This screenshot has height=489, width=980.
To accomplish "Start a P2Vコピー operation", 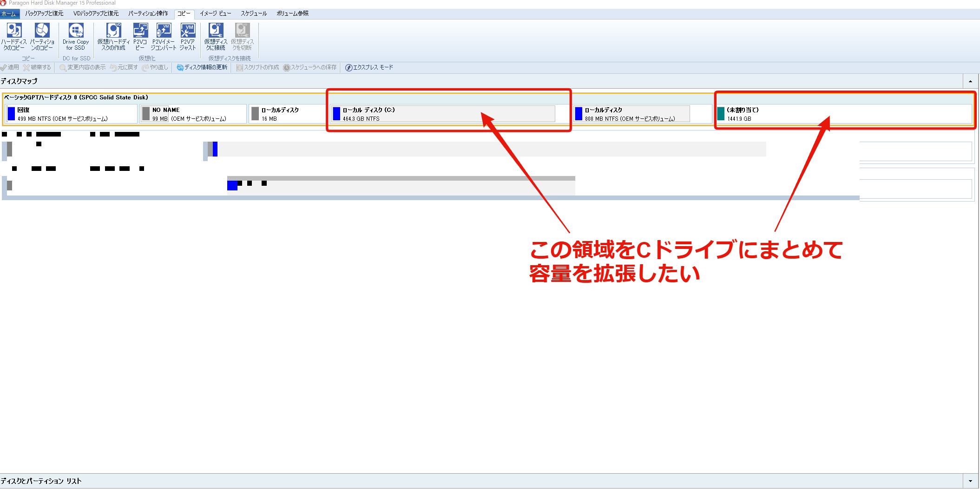I will pos(140,37).
